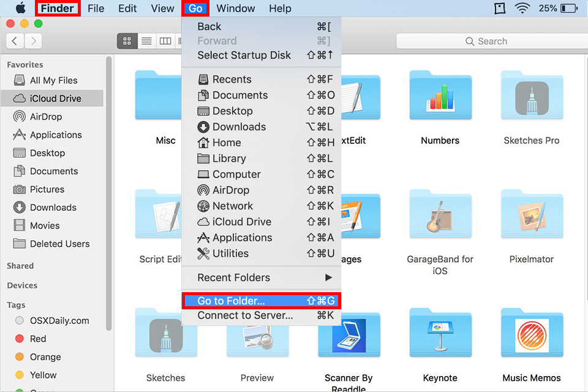Open the File menu
Viewport: 588px width, 392px height.
[x=96, y=9]
